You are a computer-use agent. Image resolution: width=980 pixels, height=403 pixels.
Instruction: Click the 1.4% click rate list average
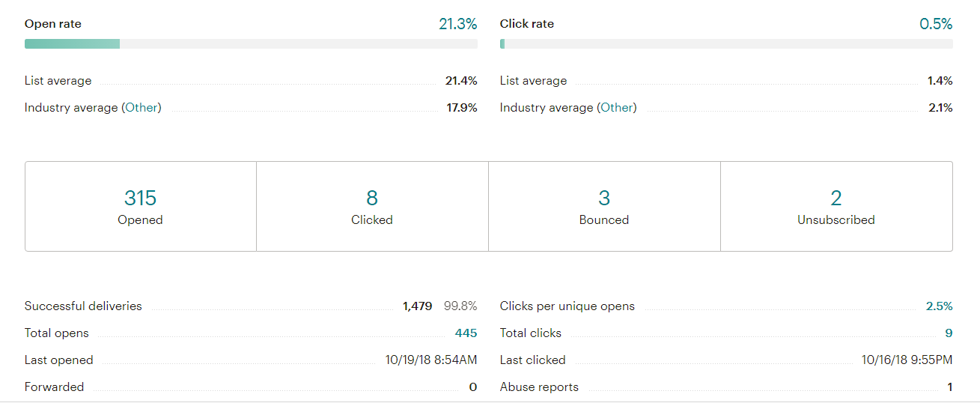[x=940, y=81]
